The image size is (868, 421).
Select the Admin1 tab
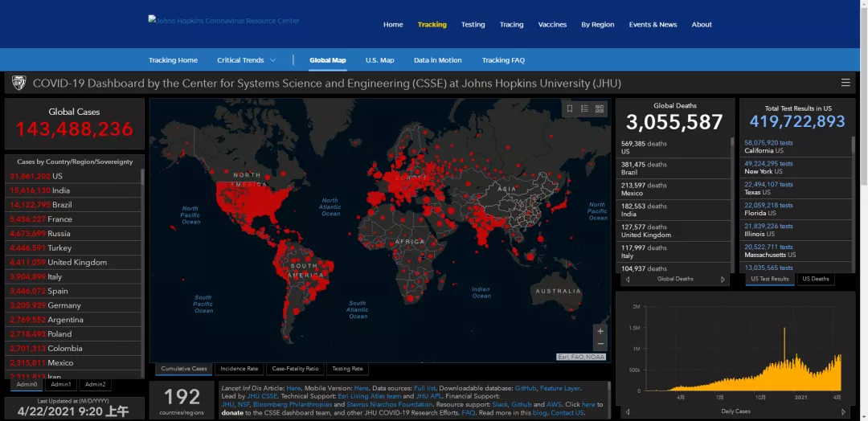click(x=61, y=384)
